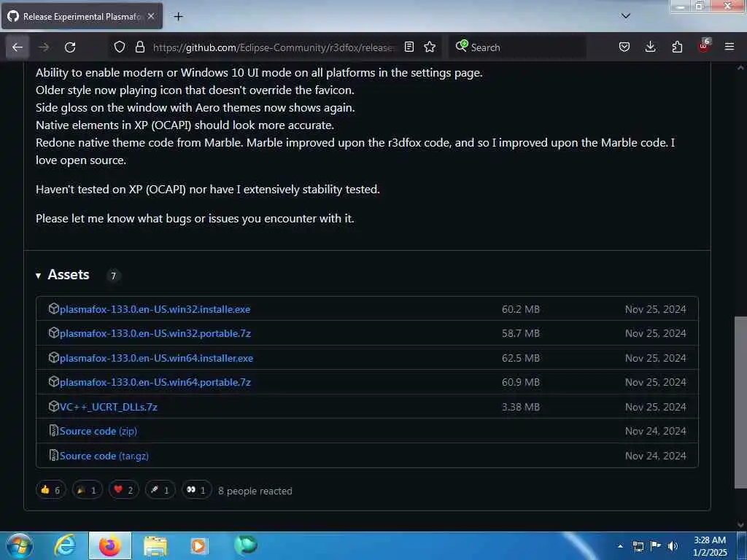The image size is (747, 560).
Task: Download plasmafox win32.installe.exe
Action: (155, 309)
